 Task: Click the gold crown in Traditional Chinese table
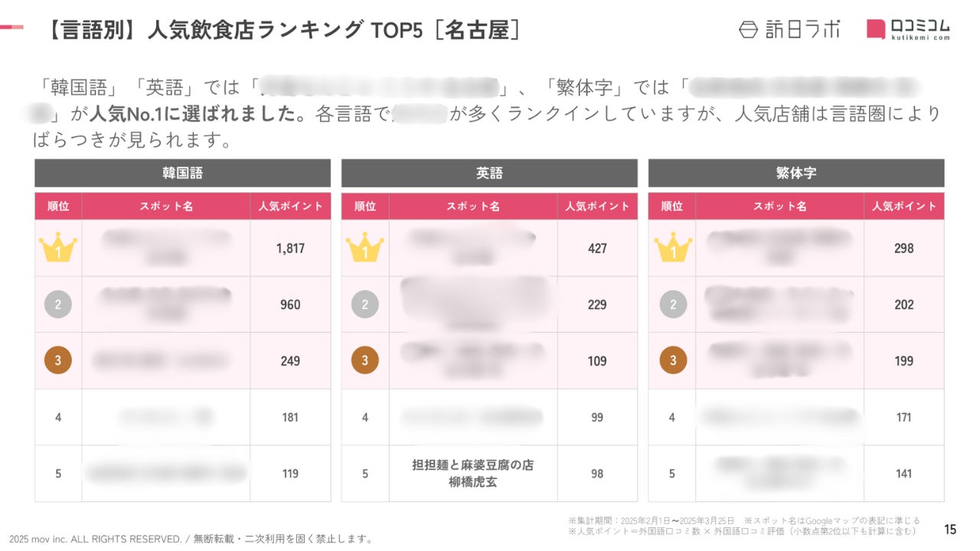(x=672, y=248)
